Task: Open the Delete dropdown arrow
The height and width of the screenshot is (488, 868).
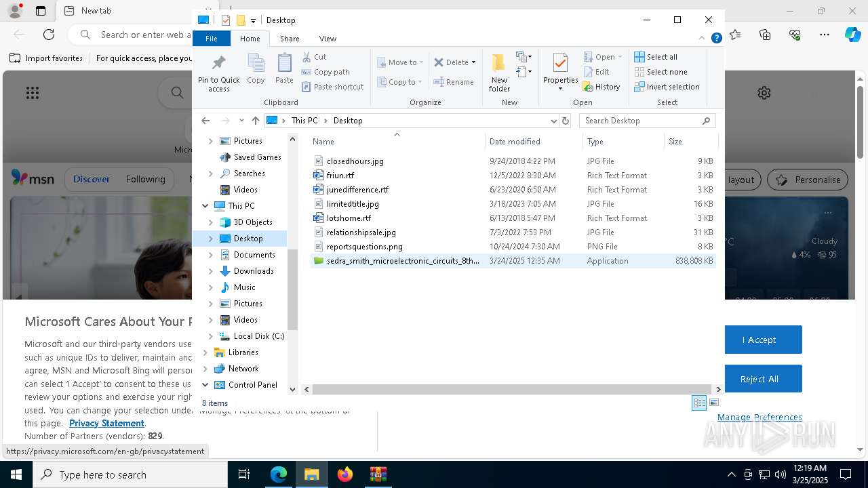Action: point(473,62)
